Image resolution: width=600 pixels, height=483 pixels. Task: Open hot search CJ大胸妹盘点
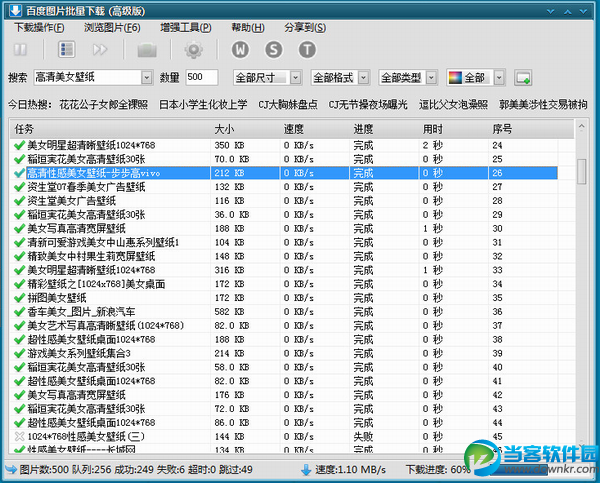point(288,104)
